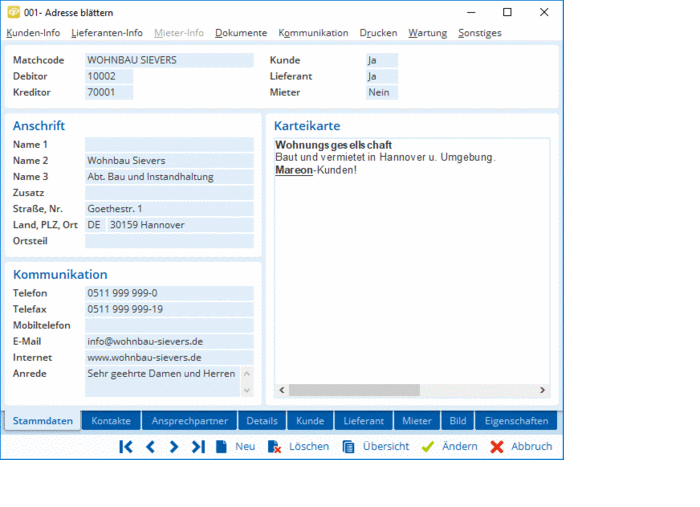Image resolution: width=700 pixels, height=507 pixels.
Task: Cancel with the Abbruch button
Action: coord(521,447)
